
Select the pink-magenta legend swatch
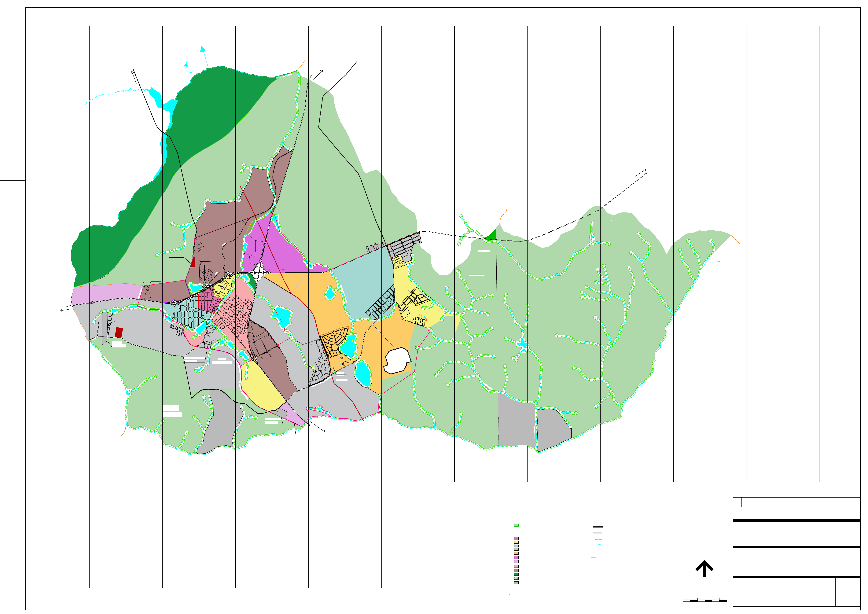516,539
